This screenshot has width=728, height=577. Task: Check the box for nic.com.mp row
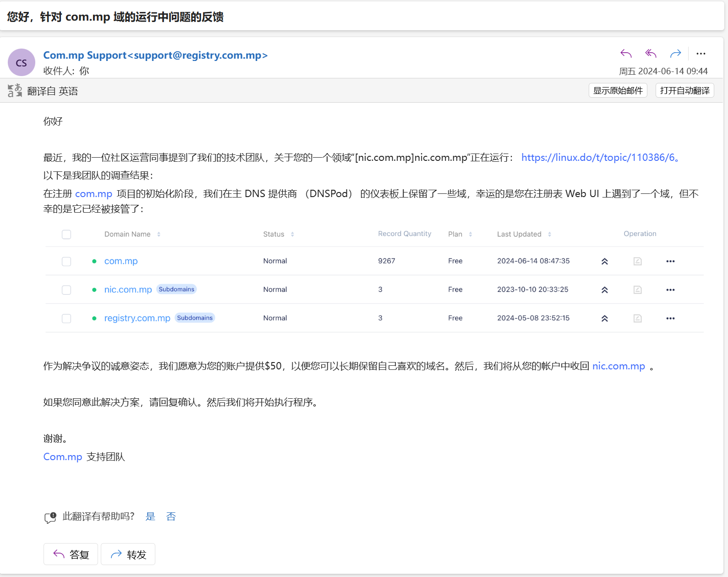coord(66,290)
